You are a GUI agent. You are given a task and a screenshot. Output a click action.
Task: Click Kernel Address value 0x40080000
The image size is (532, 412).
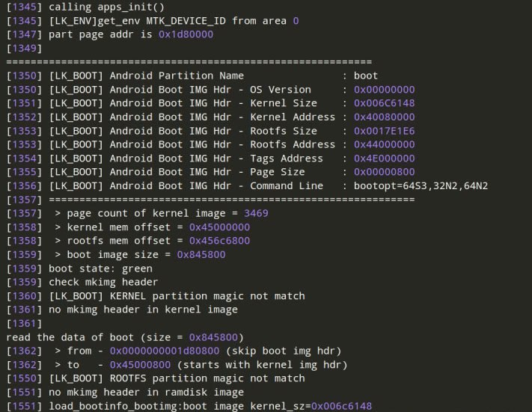tap(384, 117)
